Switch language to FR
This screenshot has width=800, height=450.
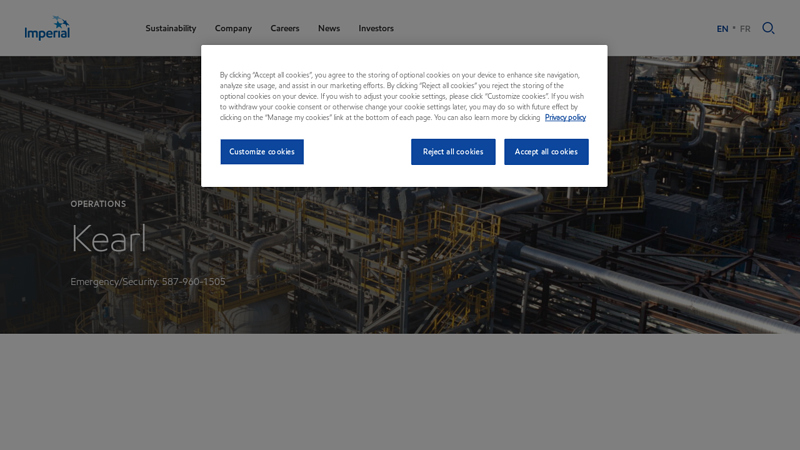point(745,29)
